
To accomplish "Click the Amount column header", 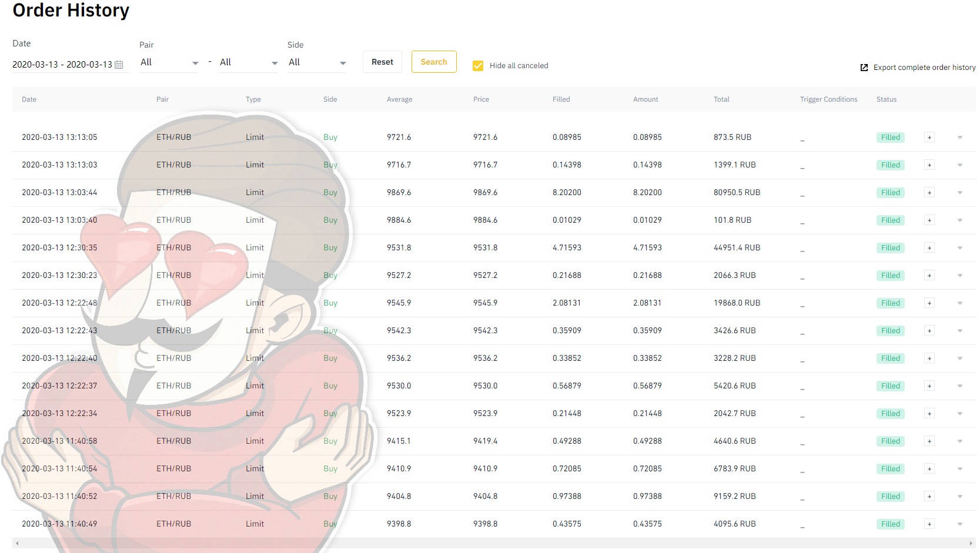I will click(x=645, y=99).
